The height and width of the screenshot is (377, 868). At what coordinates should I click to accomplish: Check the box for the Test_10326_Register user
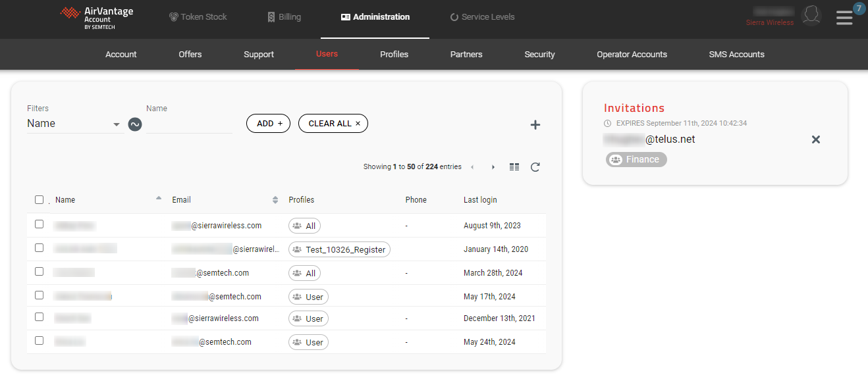point(40,248)
